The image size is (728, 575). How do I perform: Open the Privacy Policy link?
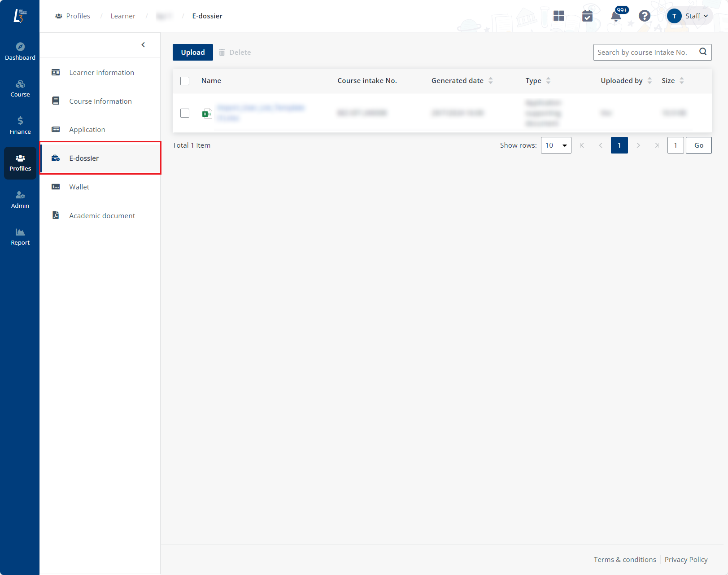click(686, 560)
